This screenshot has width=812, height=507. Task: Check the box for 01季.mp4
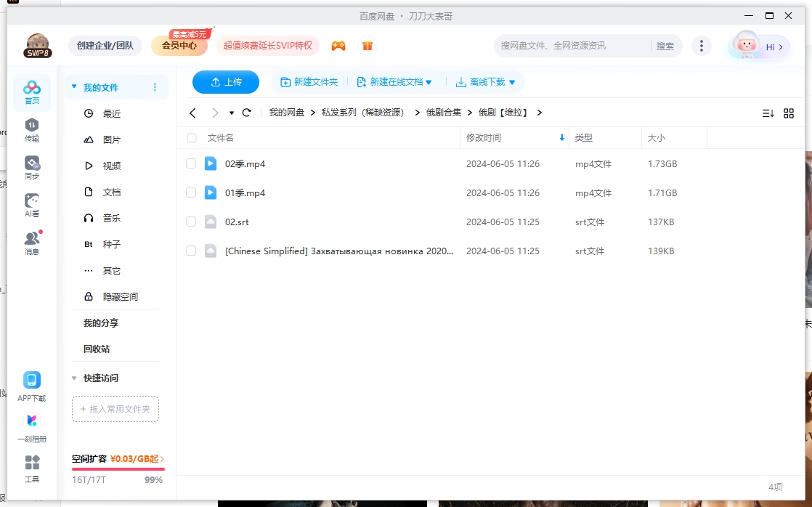191,192
